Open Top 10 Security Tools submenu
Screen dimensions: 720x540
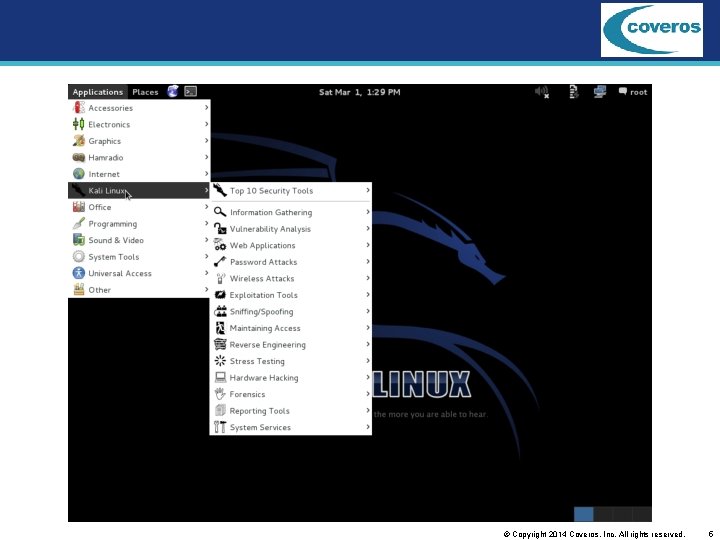tap(291, 191)
